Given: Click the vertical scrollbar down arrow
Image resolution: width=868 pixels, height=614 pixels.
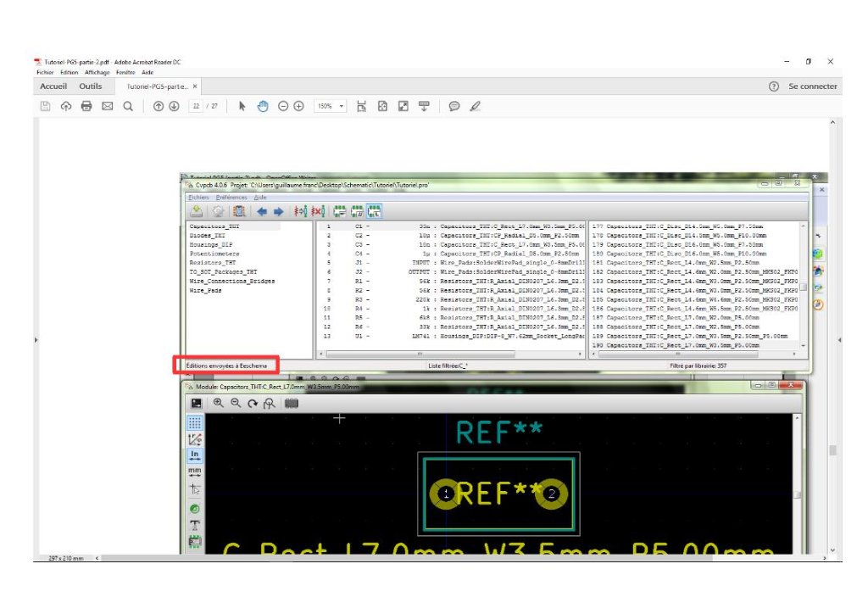Looking at the screenshot, I should pyautogui.click(x=832, y=550).
